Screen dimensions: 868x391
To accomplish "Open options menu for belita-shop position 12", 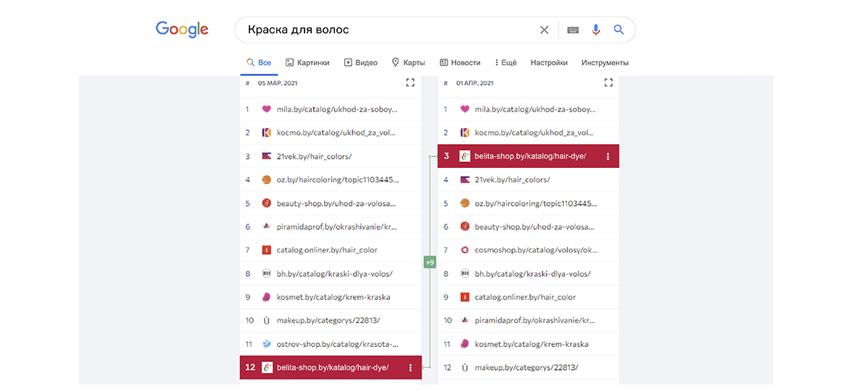I will point(410,368).
